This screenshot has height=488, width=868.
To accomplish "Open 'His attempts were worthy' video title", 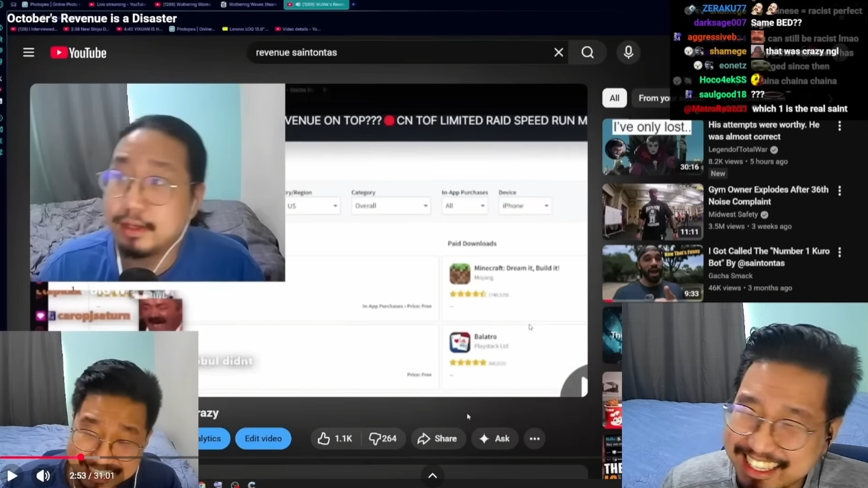I will coord(764,130).
